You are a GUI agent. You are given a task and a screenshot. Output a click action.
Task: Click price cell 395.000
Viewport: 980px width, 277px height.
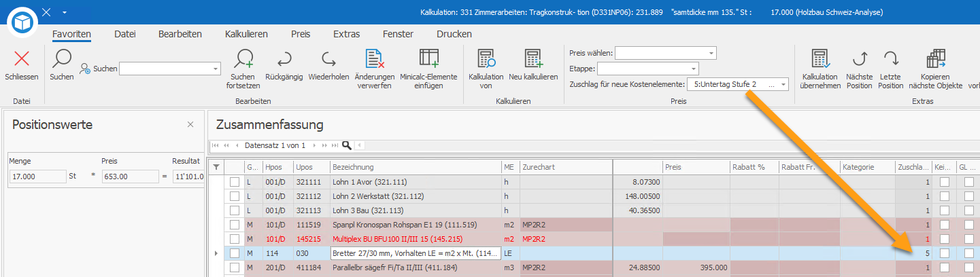click(x=696, y=267)
